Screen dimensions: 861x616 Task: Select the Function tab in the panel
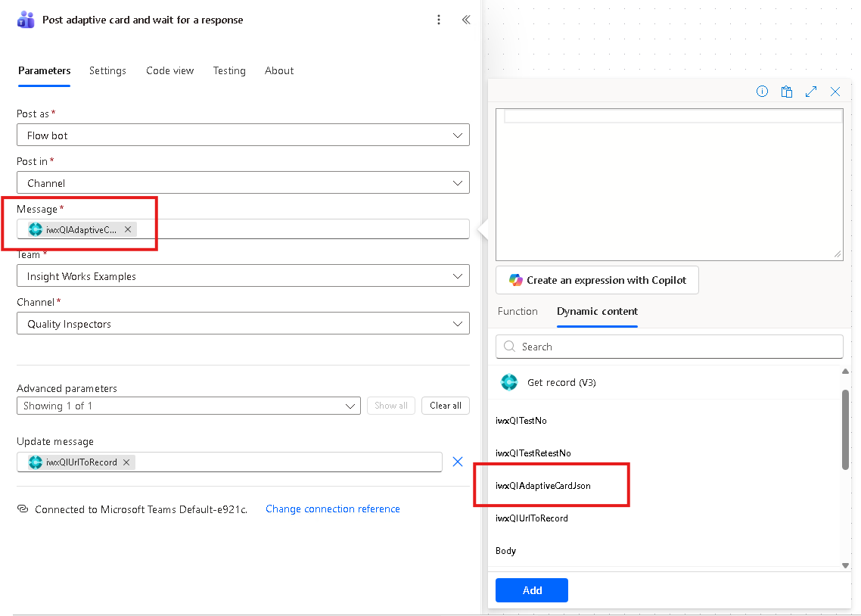click(518, 311)
